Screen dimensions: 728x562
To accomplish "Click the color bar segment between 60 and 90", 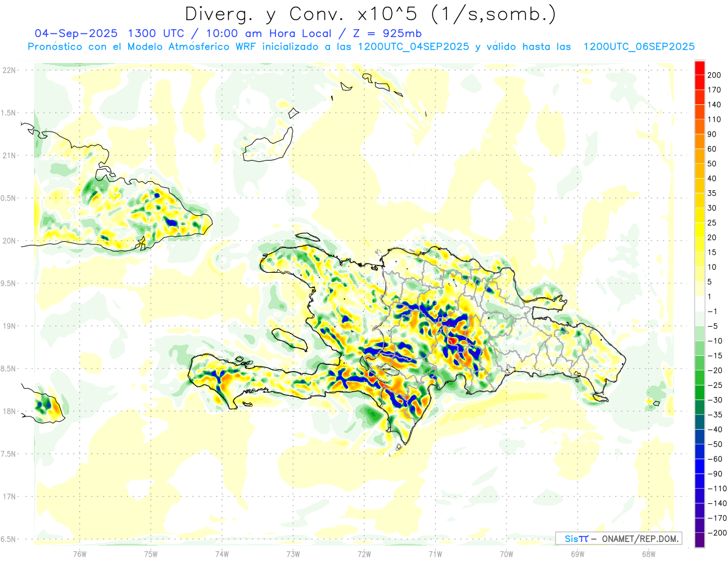I will point(699,141).
